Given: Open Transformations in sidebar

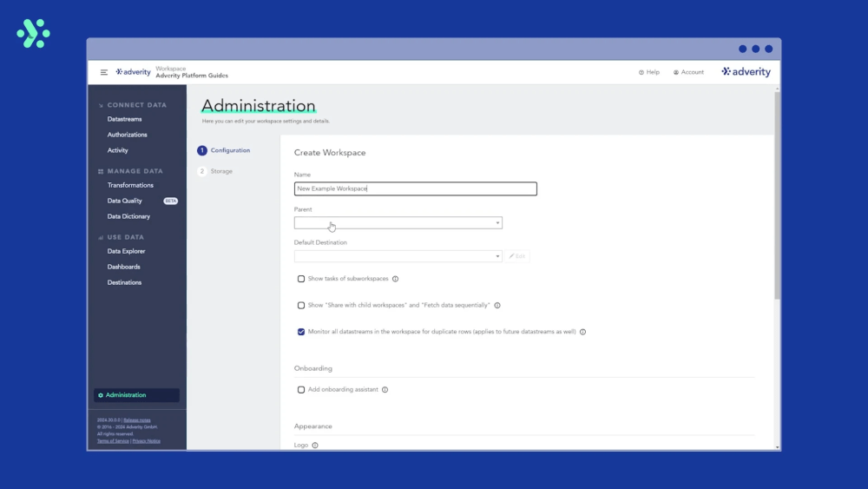Looking at the screenshot, I should [130, 185].
